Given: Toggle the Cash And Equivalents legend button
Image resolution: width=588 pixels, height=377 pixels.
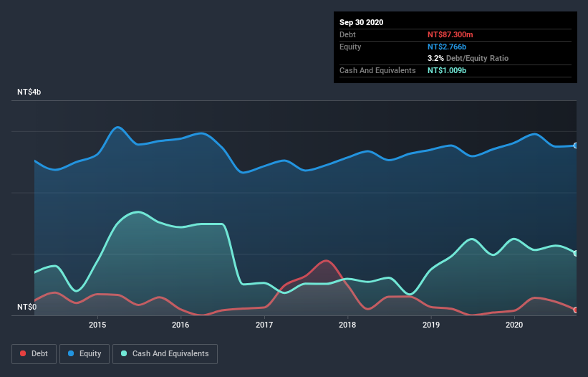Looking at the screenshot, I should (x=165, y=354).
